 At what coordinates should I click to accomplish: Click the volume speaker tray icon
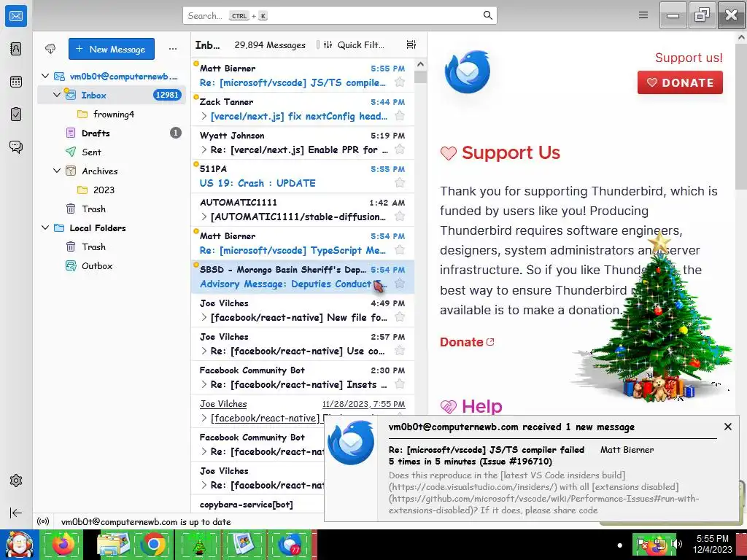[x=676, y=543]
